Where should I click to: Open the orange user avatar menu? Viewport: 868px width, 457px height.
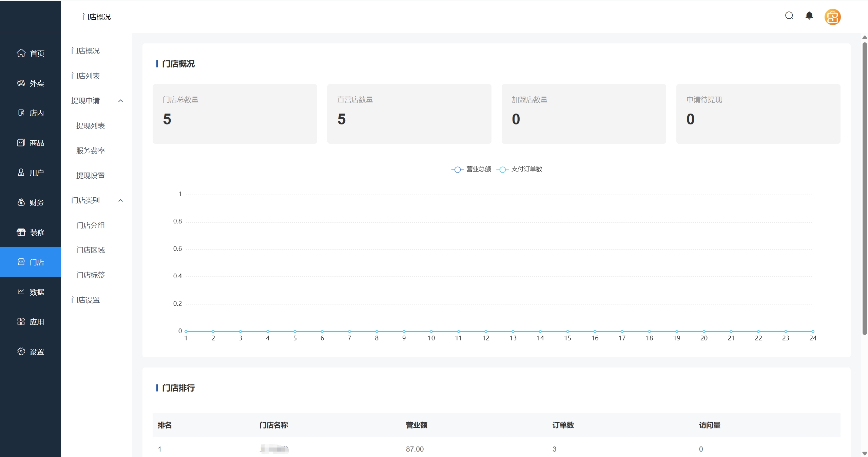pyautogui.click(x=832, y=17)
